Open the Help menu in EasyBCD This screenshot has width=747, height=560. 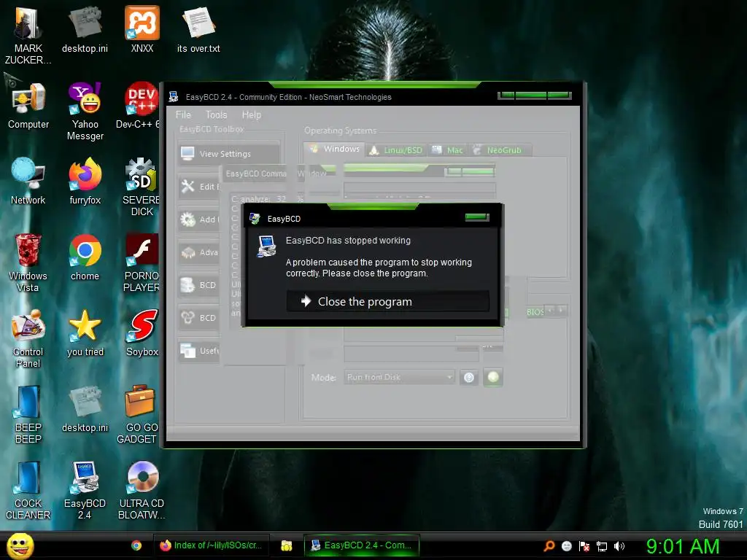(252, 114)
